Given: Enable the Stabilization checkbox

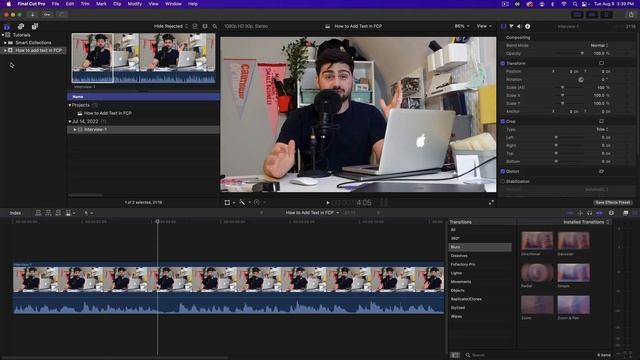Looking at the screenshot, I should pos(503,181).
